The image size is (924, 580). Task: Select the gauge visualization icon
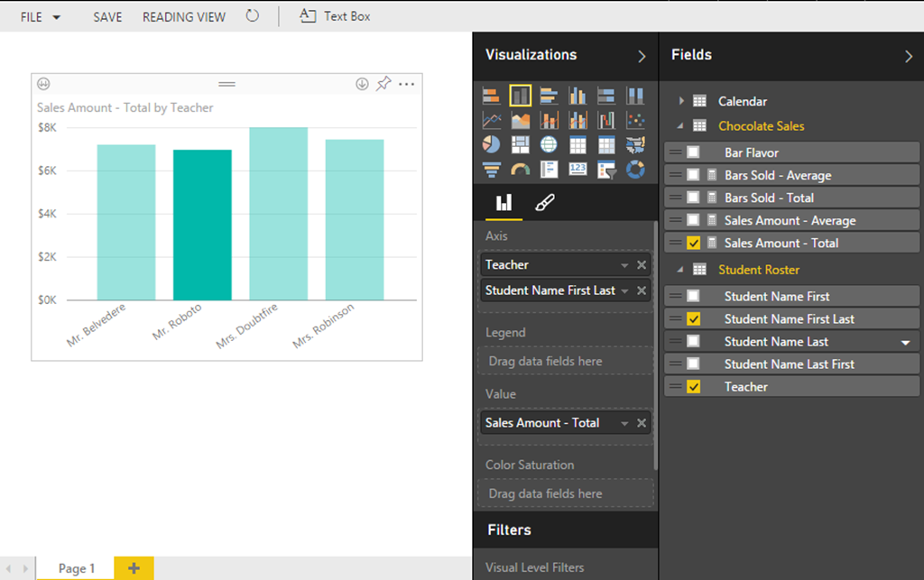[x=521, y=169]
